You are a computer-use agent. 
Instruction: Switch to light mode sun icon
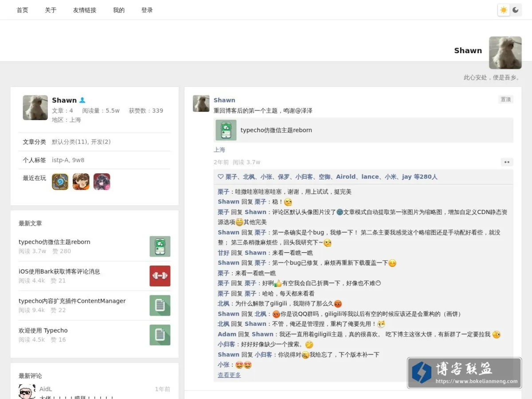click(x=504, y=10)
